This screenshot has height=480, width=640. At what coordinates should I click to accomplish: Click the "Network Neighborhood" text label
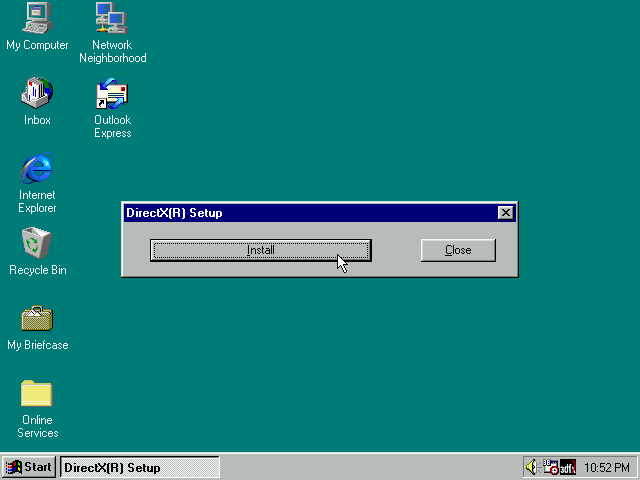[112, 52]
